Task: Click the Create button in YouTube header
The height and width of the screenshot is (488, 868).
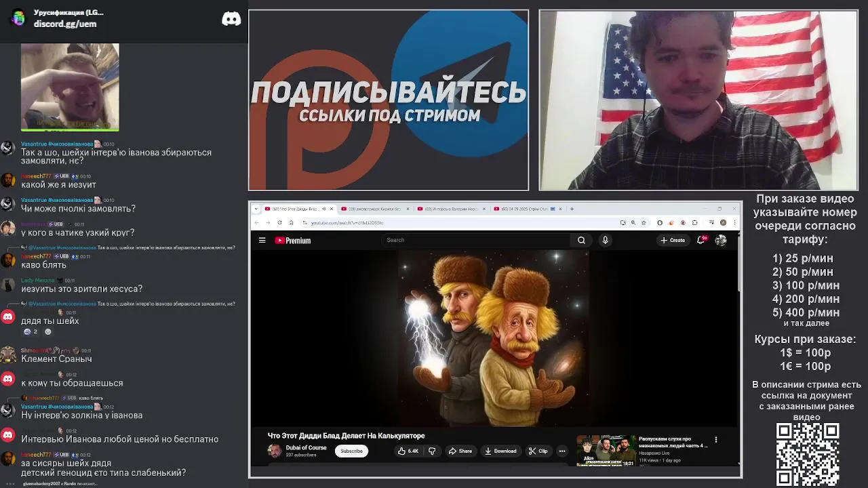Action: [673, 240]
